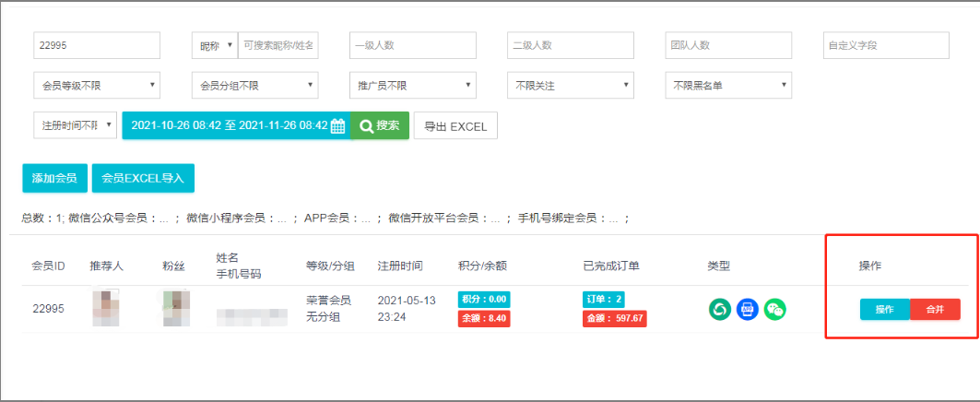Open the 不限黑名单 dropdown
Image resolution: width=980 pixels, height=402 pixels.
pos(728,86)
